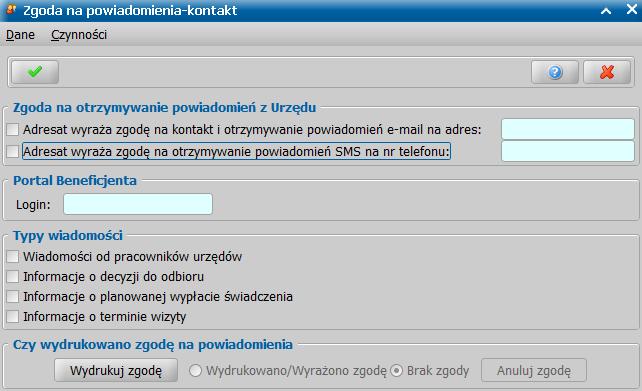The image size is (642, 391).
Task: Open help via blue question mark icon
Action: [x=555, y=72]
